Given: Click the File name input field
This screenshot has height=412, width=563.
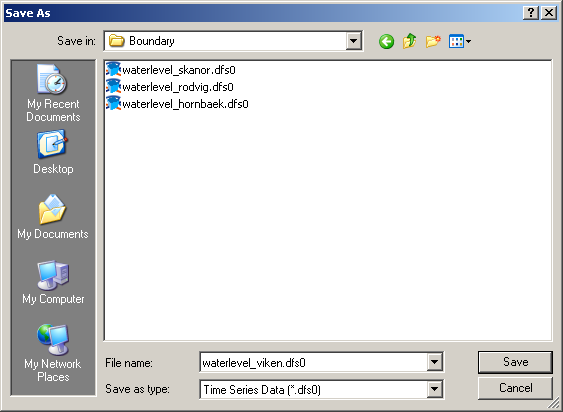Looking at the screenshot, I should [x=313, y=362].
